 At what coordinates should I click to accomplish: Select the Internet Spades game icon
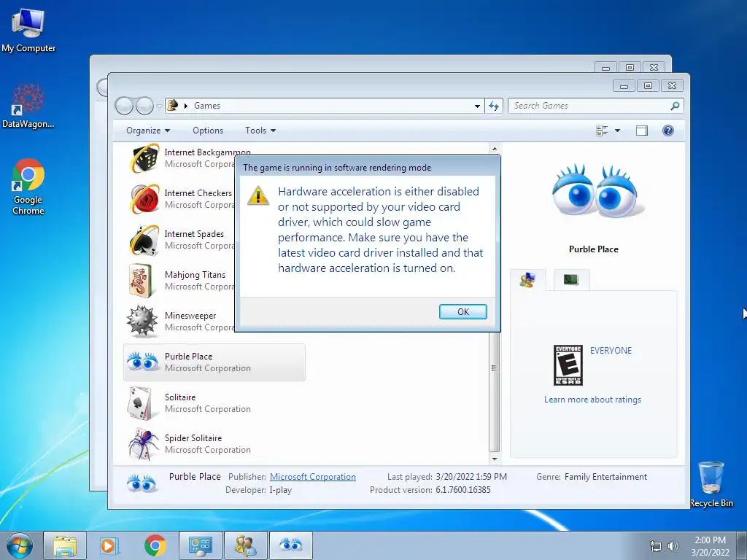click(x=144, y=239)
